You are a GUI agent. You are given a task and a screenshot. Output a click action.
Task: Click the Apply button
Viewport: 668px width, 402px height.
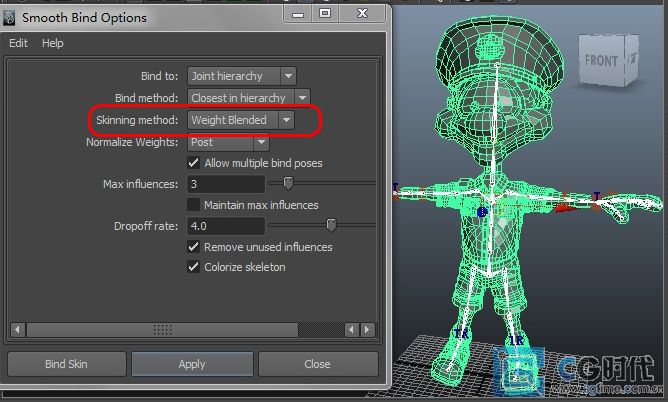[192, 364]
